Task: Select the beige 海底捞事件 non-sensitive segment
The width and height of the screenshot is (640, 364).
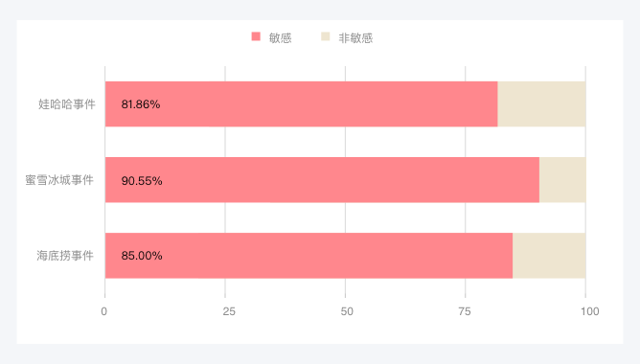Action: (x=549, y=256)
